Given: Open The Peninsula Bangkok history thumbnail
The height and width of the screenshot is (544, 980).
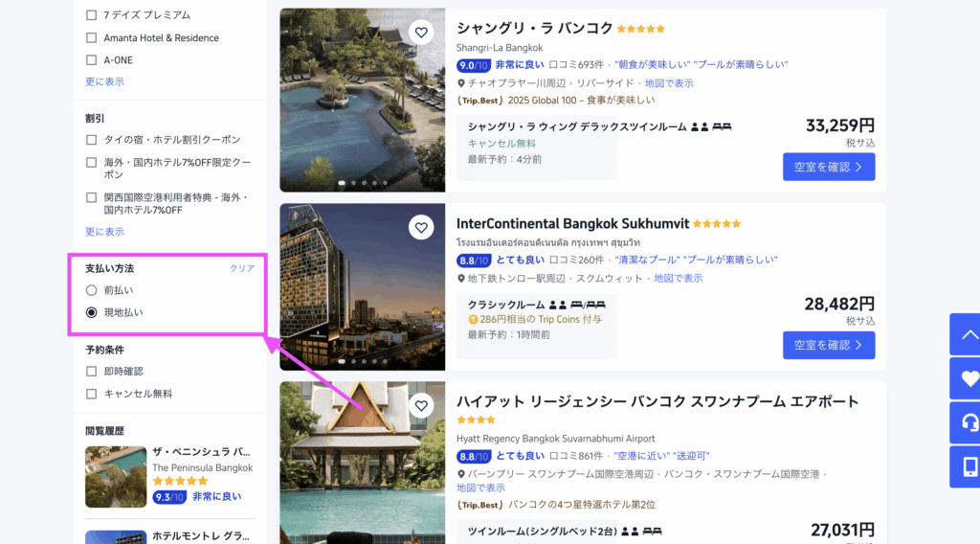Looking at the screenshot, I should tap(116, 476).
